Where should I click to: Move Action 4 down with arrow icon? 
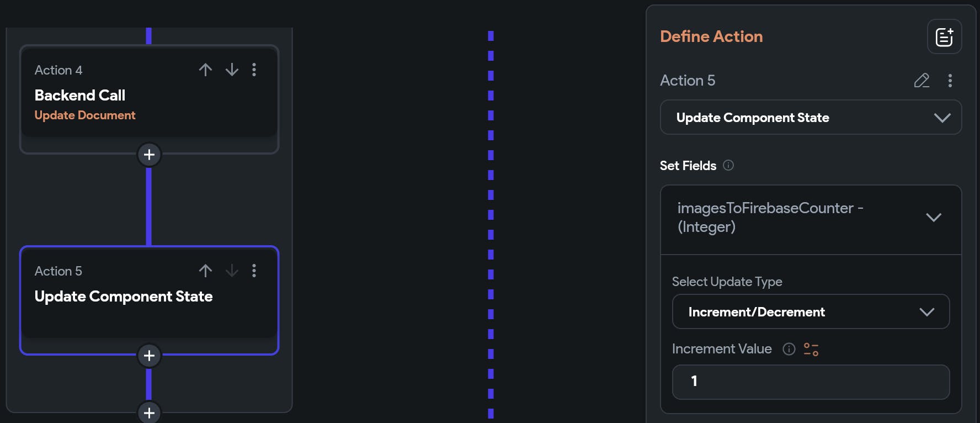tap(232, 70)
